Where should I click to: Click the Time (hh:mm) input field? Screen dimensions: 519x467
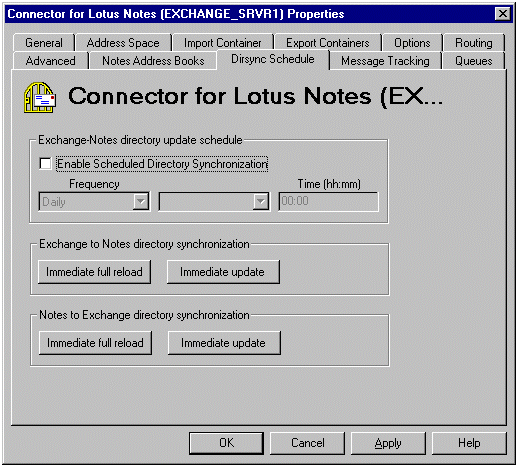328,201
